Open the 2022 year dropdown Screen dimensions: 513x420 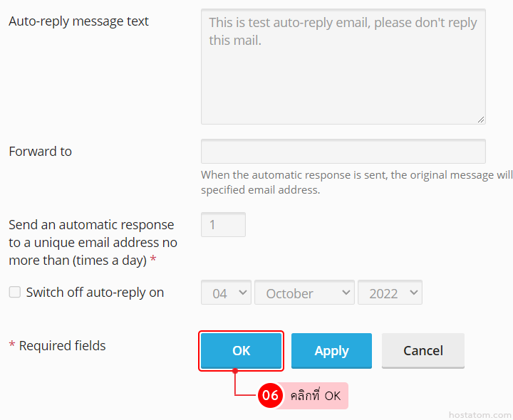pos(390,293)
